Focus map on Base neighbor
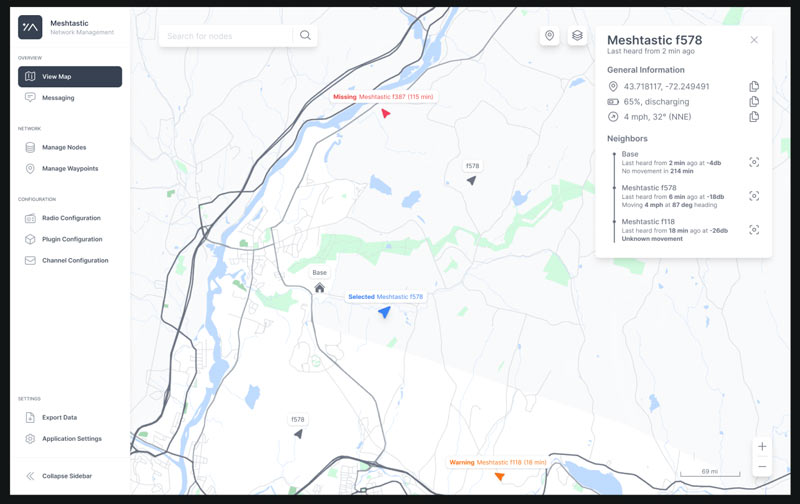 coord(754,162)
